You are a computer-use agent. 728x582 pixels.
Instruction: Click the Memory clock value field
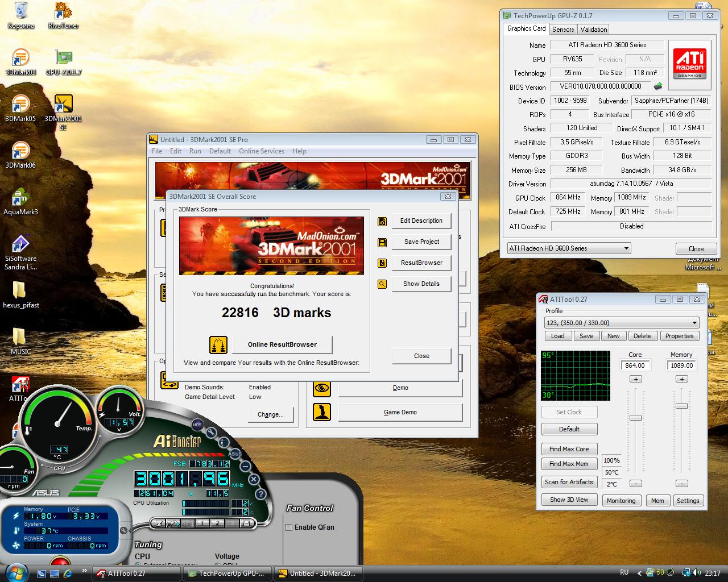pos(681,365)
